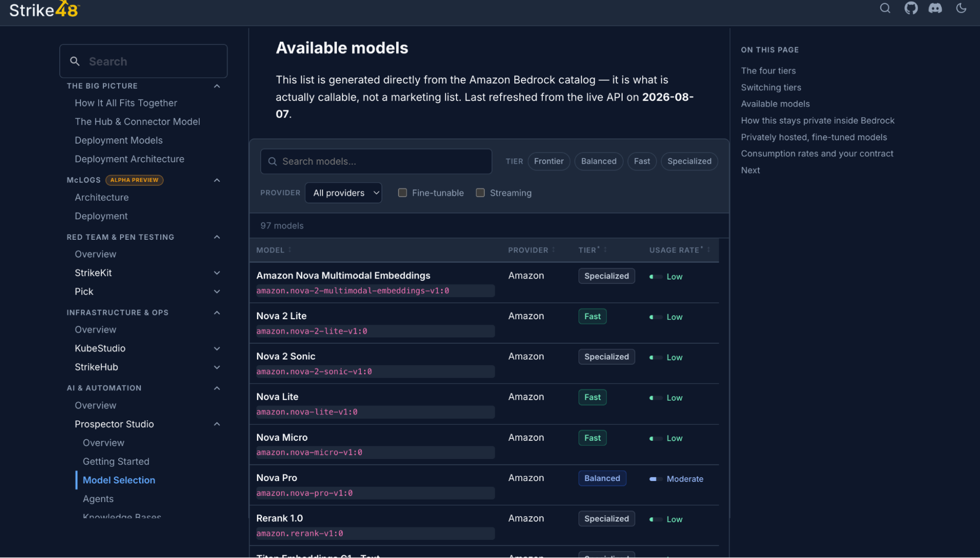
Task: Expand the KubeStudio submenu
Action: [217, 349]
